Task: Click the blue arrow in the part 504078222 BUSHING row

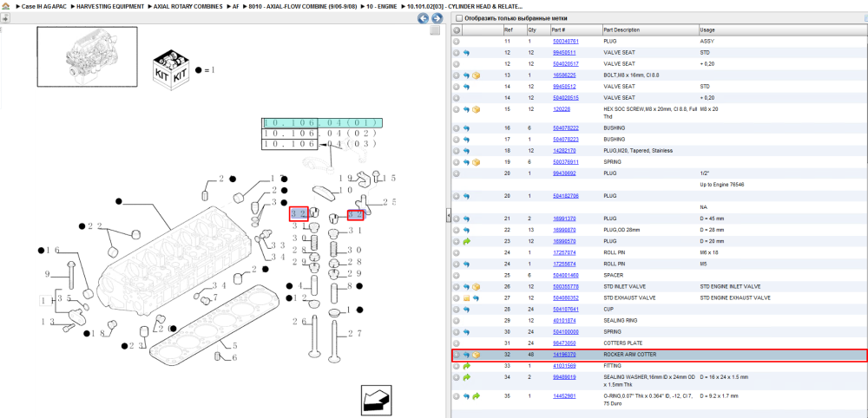Action: 466,128
